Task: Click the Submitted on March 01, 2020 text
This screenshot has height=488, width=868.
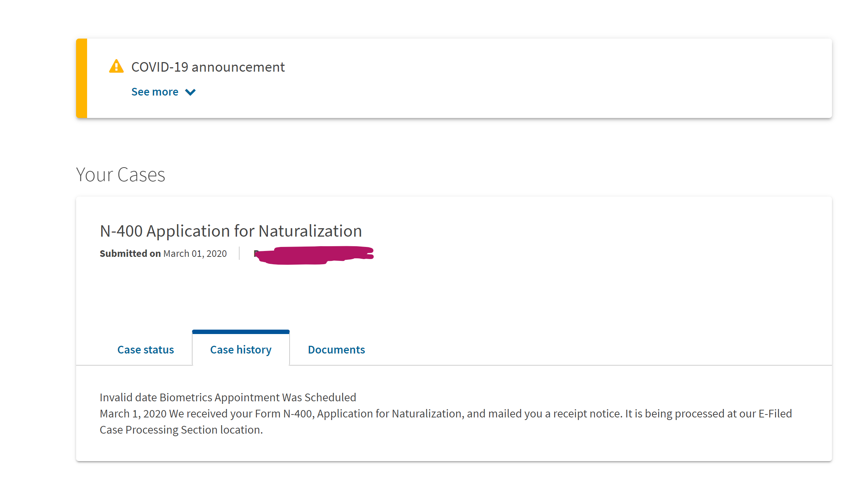Action: click(163, 254)
